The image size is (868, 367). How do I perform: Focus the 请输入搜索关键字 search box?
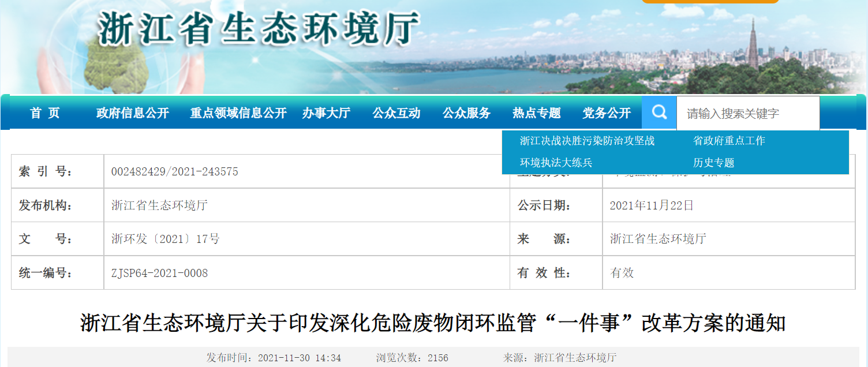click(747, 114)
